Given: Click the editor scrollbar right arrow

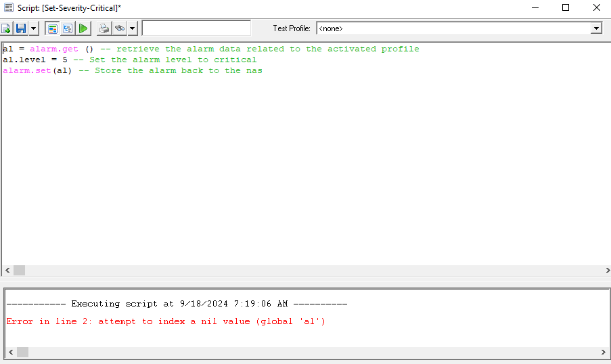Looking at the screenshot, I should coord(608,270).
